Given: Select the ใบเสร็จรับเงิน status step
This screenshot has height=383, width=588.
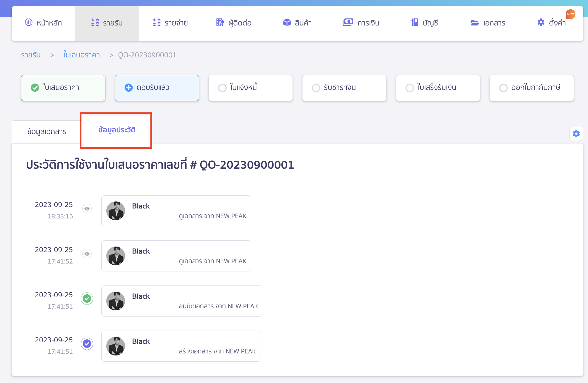Looking at the screenshot, I should [x=438, y=88].
